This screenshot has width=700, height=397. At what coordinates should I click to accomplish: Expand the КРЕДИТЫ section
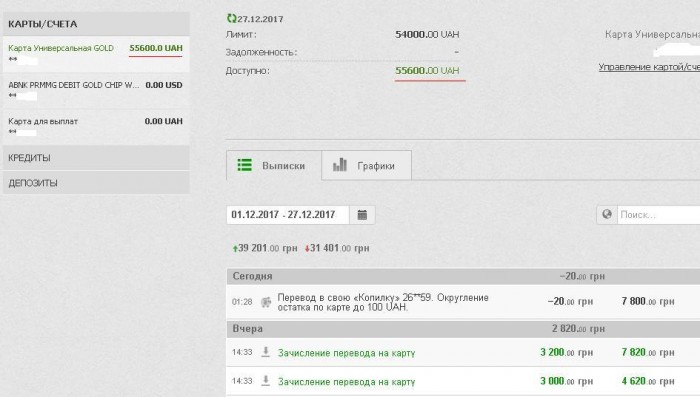pos(96,158)
